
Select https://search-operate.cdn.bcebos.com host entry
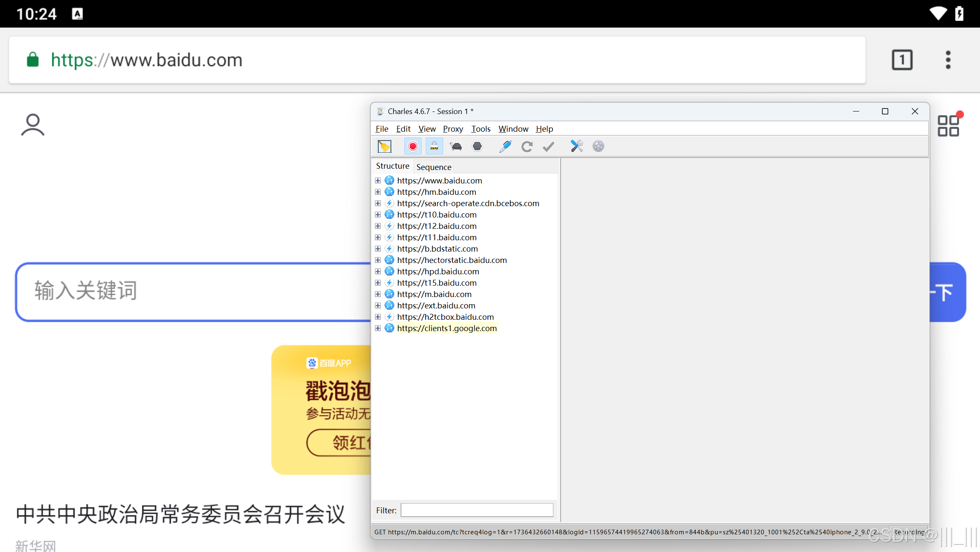click(468, 203)
